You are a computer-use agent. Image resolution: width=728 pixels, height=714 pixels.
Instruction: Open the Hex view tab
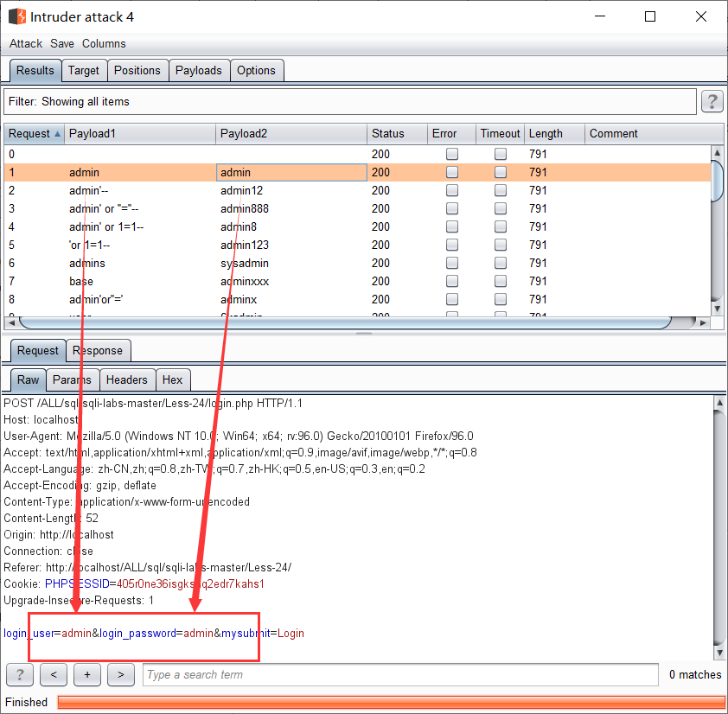pos(173,379)
